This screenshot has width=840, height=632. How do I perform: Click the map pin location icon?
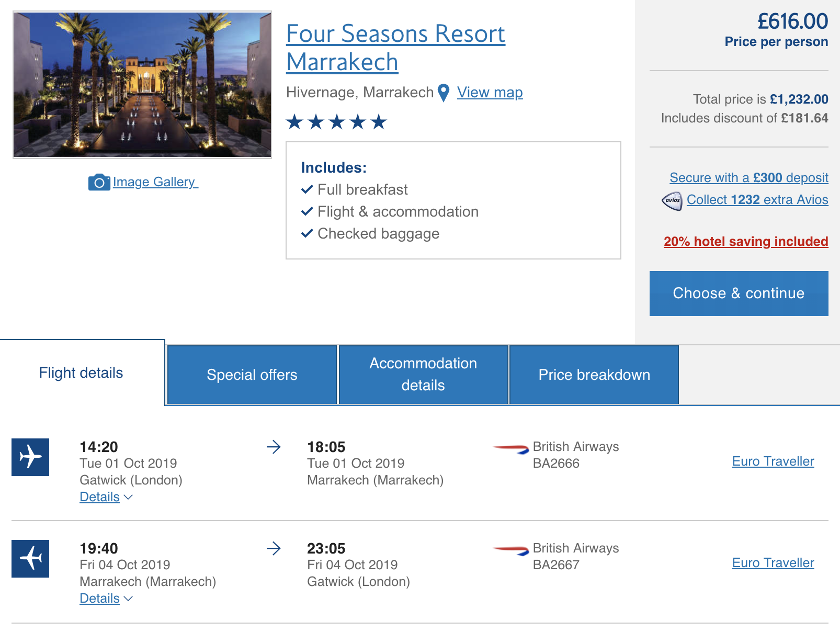click(x=444, y=93)
